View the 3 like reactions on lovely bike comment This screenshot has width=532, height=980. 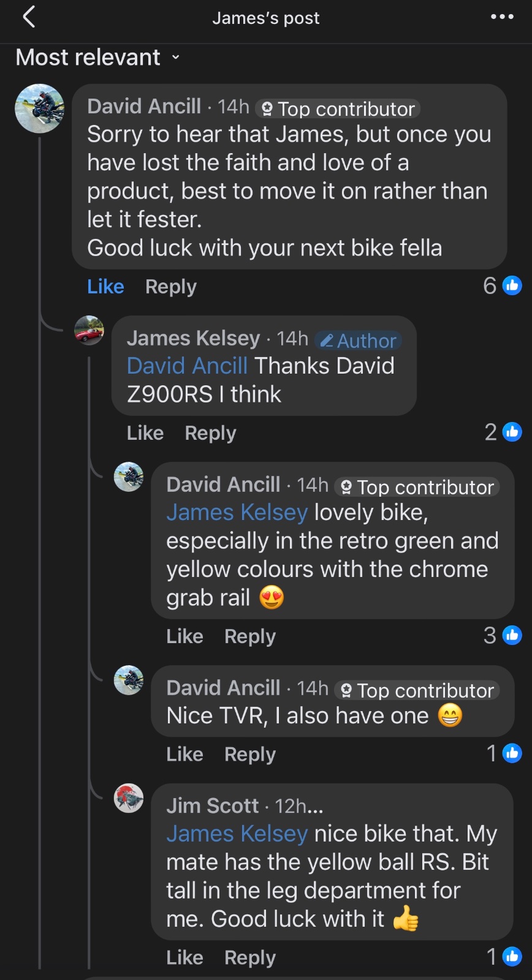[x=503, y=635]
